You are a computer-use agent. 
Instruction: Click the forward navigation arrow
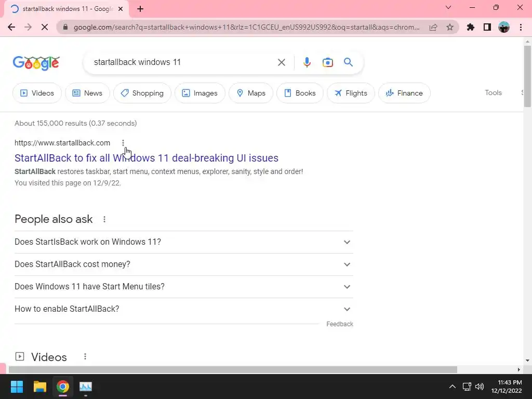(x=28, y=27)
